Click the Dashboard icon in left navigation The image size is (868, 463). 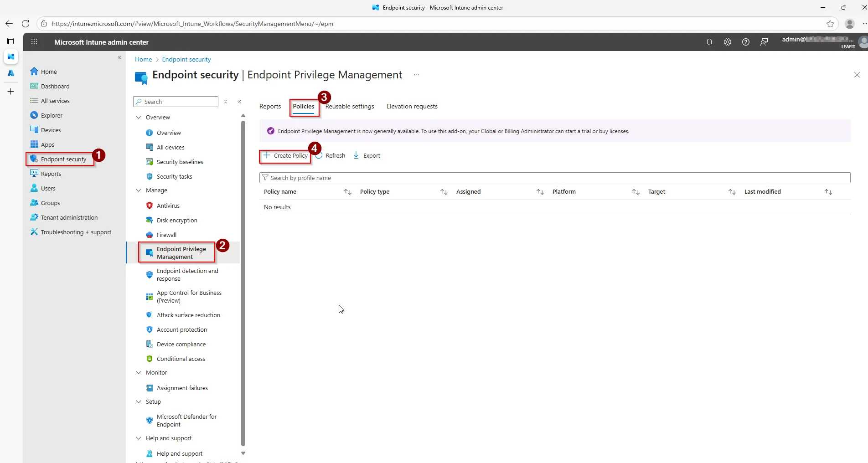(34, 86)
